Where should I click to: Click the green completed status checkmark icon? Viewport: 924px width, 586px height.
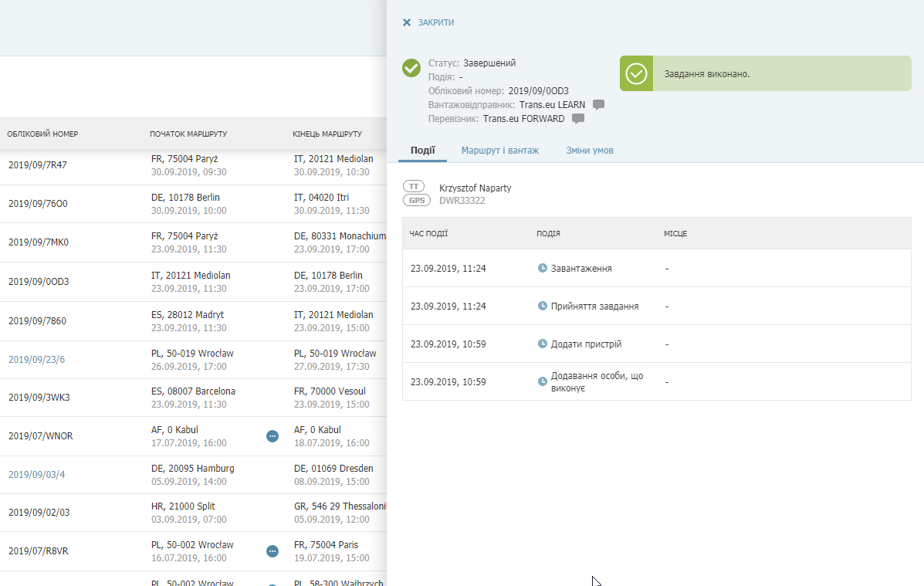coord(411,68)
